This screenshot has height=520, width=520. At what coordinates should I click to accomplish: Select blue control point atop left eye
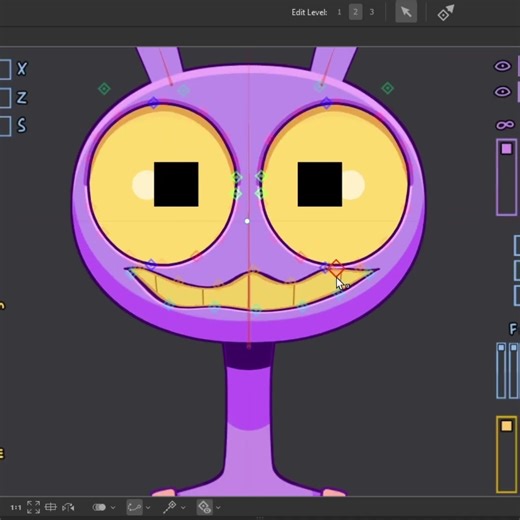153,103
